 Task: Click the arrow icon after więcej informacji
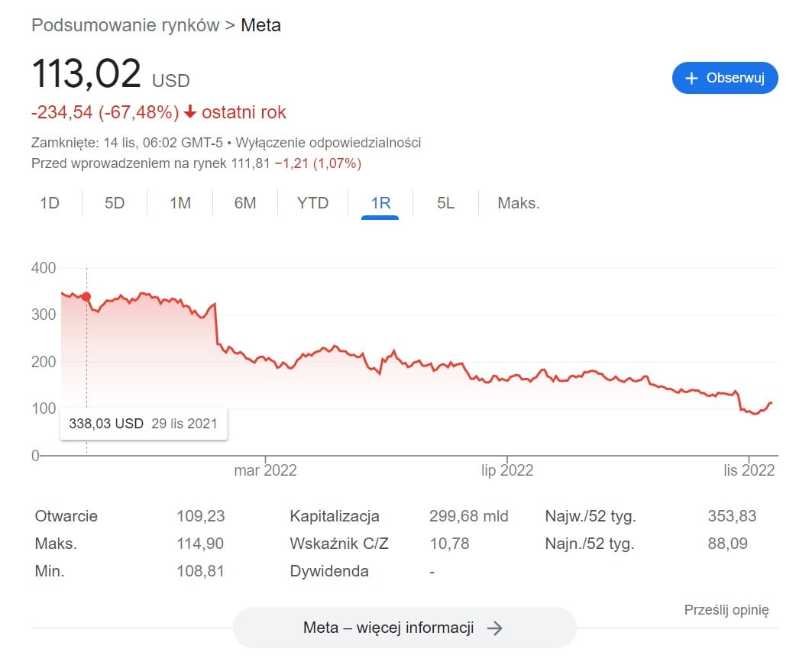pyautogui.click(x=495, y=628)
